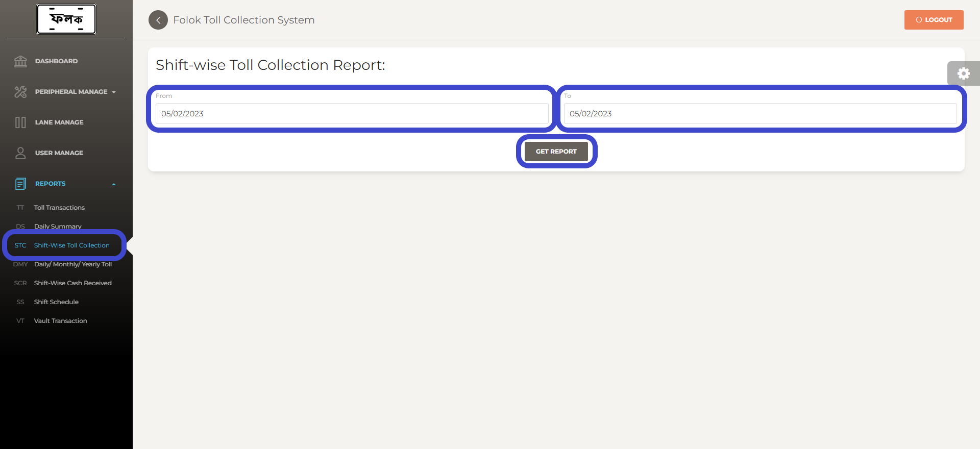Click the User Manage person icon
The width and height of the screenshot is (980, 449).
point(20,153)
